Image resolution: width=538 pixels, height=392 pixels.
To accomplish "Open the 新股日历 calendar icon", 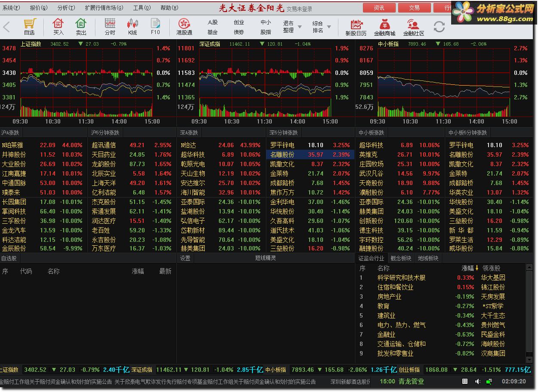I will click(356, 27).
